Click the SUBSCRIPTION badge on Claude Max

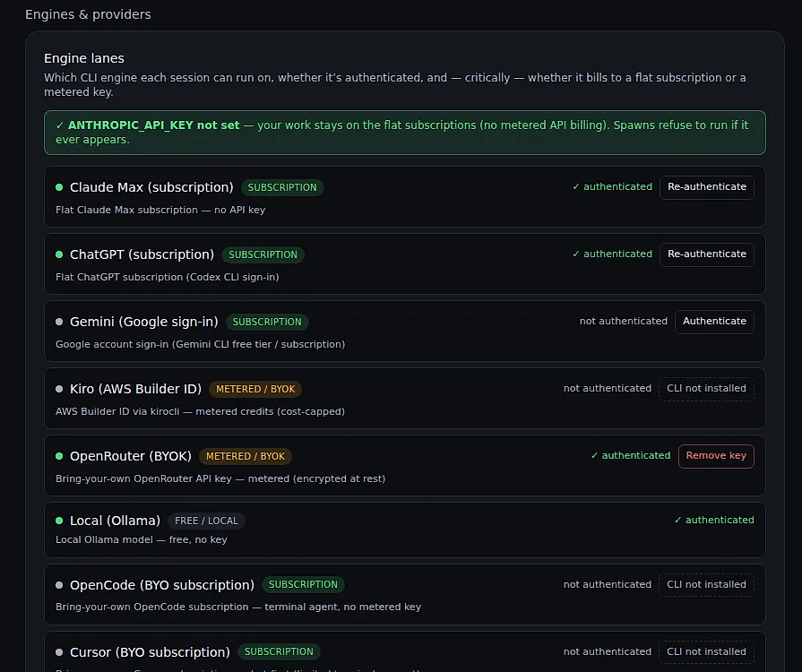(x=282, y=187)
